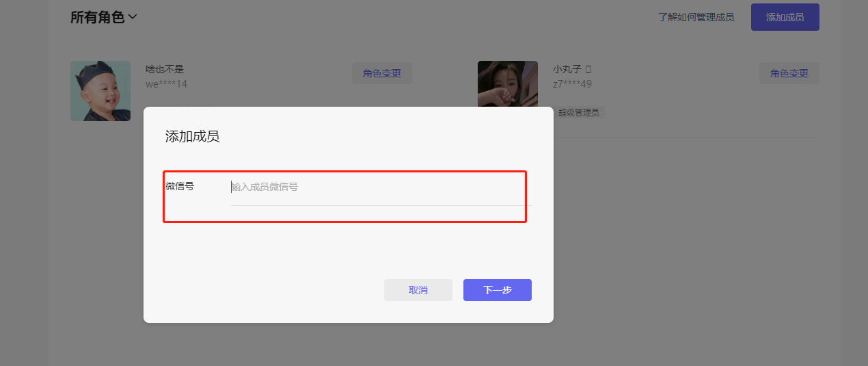Focus the 输入成员微信号 input field
This screenshot has height=366, width=868.
[x=381, y=187]
